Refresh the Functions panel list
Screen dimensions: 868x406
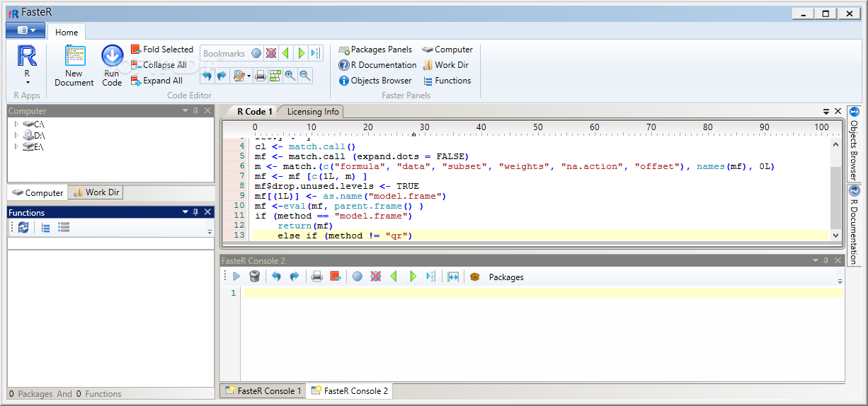click(x=23, y=227)
